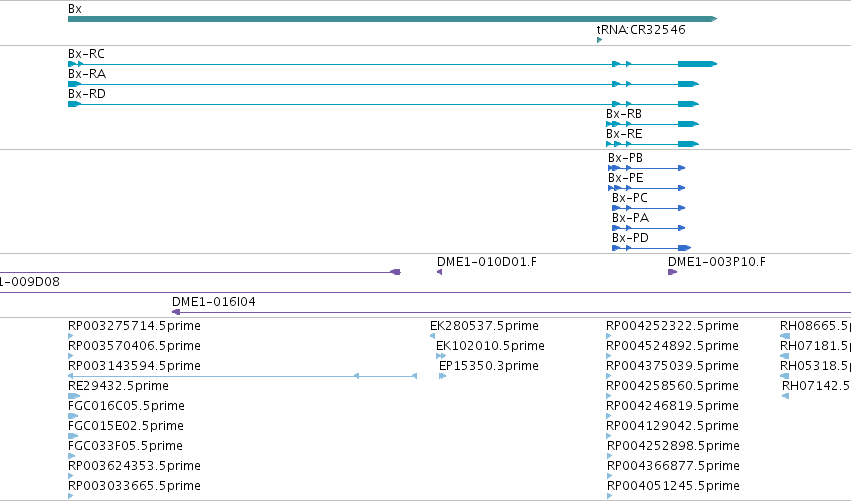Click the RP003033665.5prime label
851x501 pixels.
tap(134, 486)
